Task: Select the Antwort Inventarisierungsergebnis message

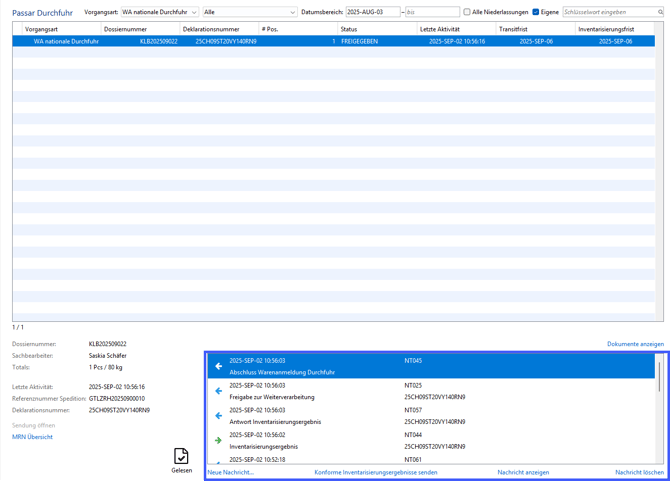Action: [431, 416]
